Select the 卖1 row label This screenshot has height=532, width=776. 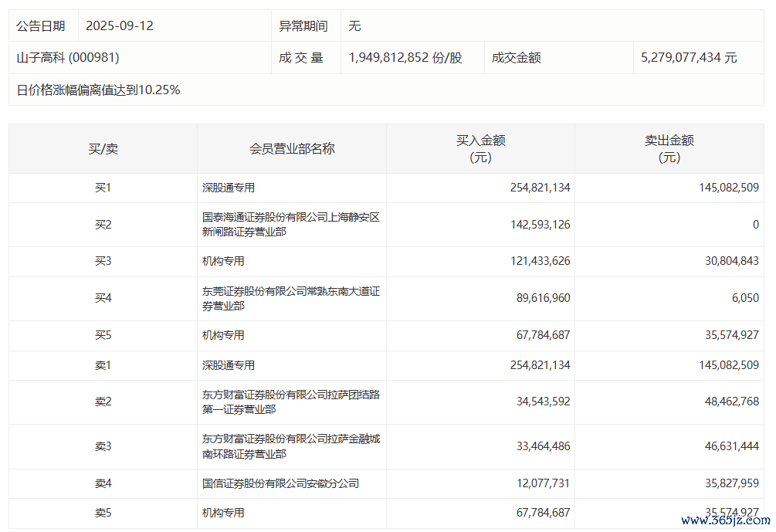coord(103,365)
